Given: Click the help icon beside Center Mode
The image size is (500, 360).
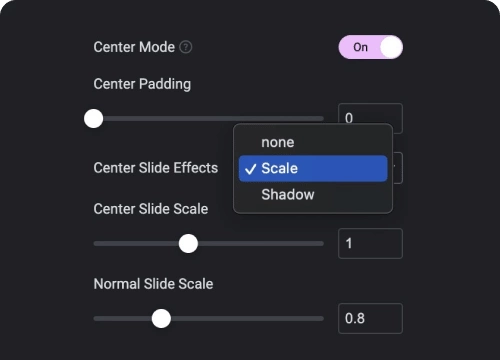Looking at the screenshot, I should click(x=186, y=47).
